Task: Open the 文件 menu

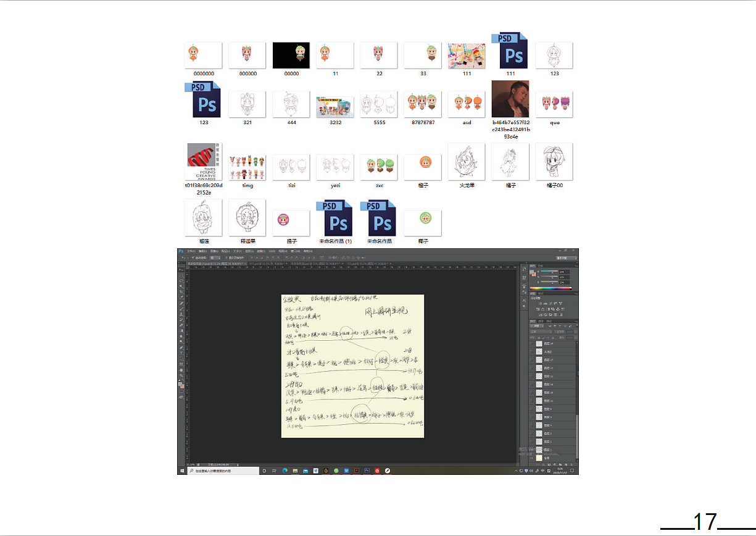Action: (x=191, y=251)
